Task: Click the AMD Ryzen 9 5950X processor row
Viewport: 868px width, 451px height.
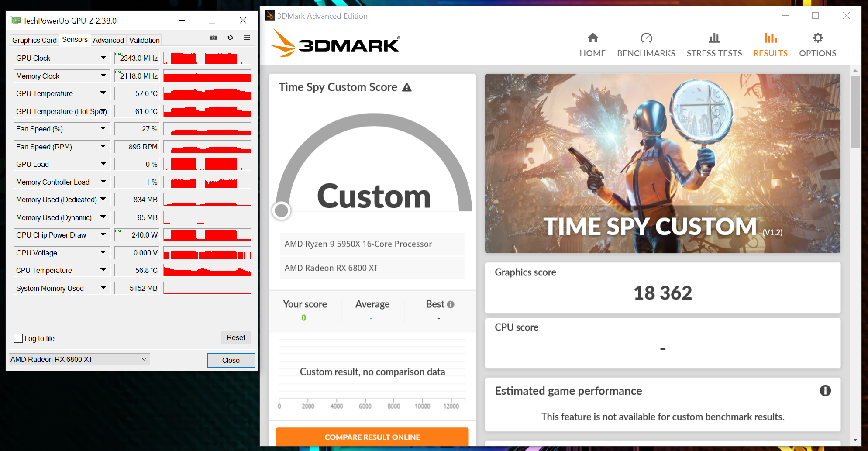Action: pos(372,244)
